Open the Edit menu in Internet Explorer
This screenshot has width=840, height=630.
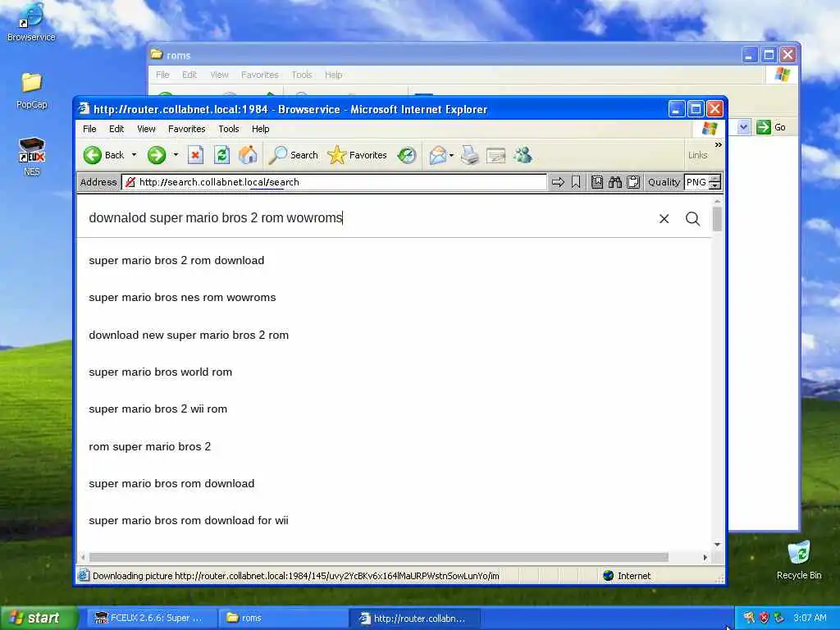[116, 129]
